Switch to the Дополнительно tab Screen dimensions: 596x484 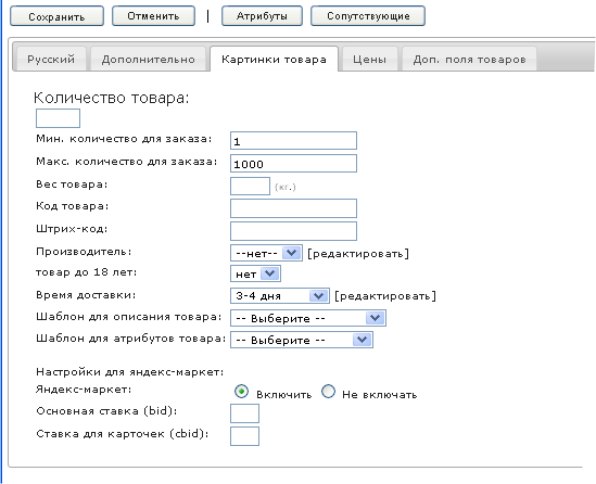tap(148, 59)
